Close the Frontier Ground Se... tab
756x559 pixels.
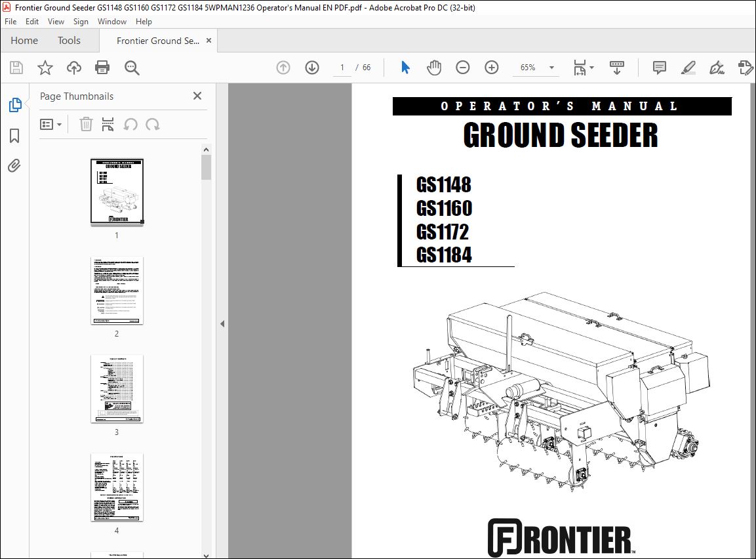pyautogui.click(x=209, y=41)
